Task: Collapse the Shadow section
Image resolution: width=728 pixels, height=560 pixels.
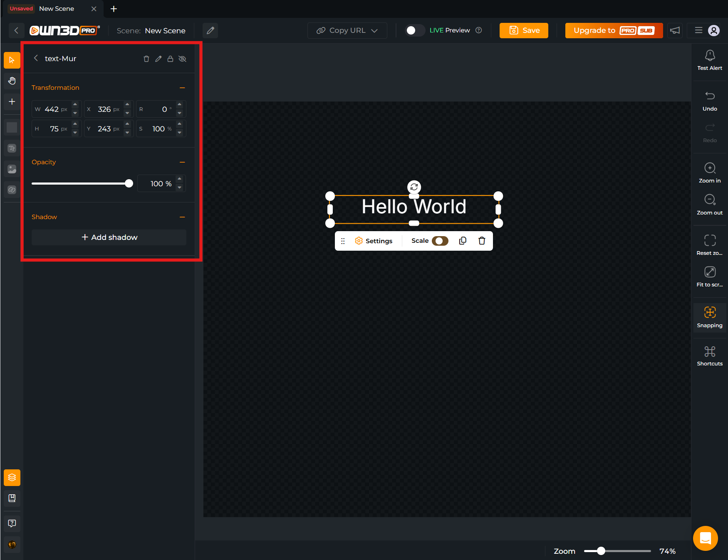Action: click(182, 217)
